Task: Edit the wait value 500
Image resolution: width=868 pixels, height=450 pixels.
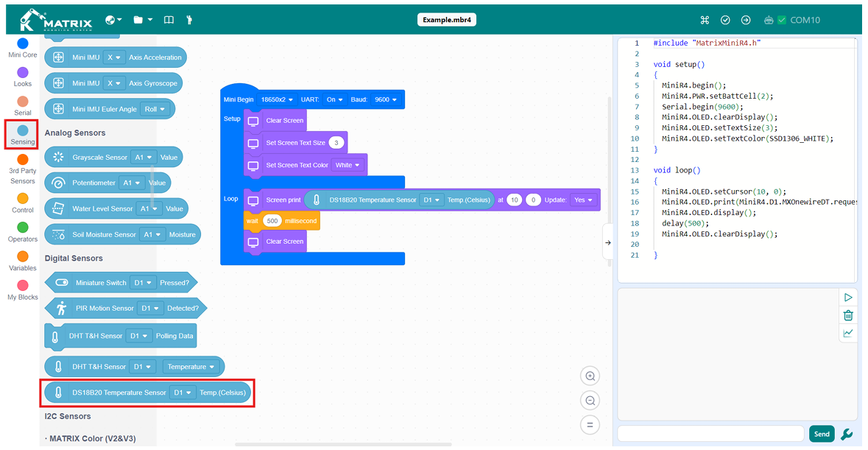Action: coord(272,221)
